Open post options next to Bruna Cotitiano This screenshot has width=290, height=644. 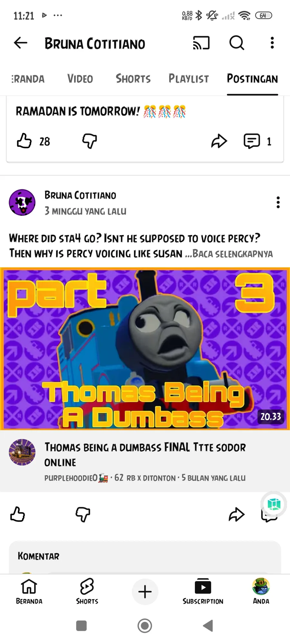(x=278, y=203)
